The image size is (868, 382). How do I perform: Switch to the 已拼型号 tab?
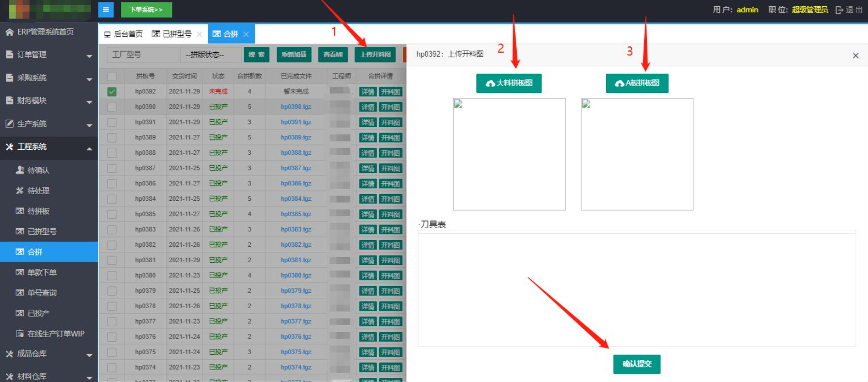coord(172,34)
